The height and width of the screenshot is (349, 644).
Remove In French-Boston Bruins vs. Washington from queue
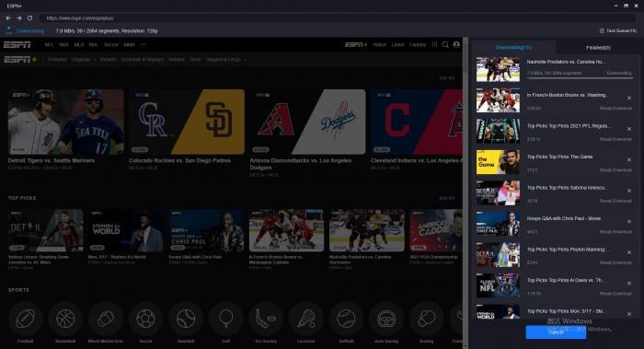(629, 98)
